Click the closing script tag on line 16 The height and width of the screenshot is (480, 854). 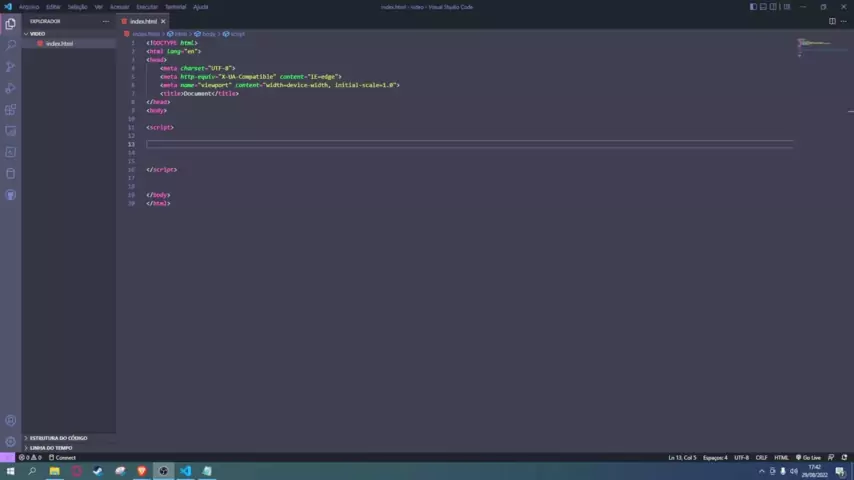tap(161, 169)
